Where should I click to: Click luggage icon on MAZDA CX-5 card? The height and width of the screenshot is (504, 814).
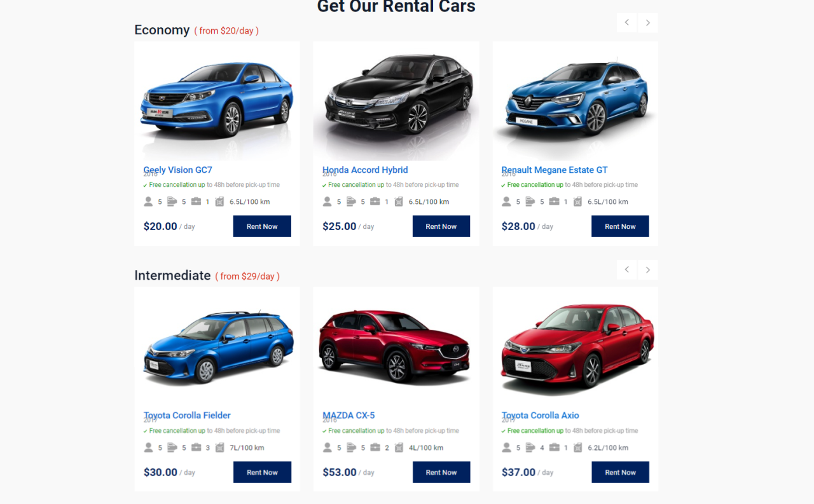pyautogui.click(x=375, y=447)
